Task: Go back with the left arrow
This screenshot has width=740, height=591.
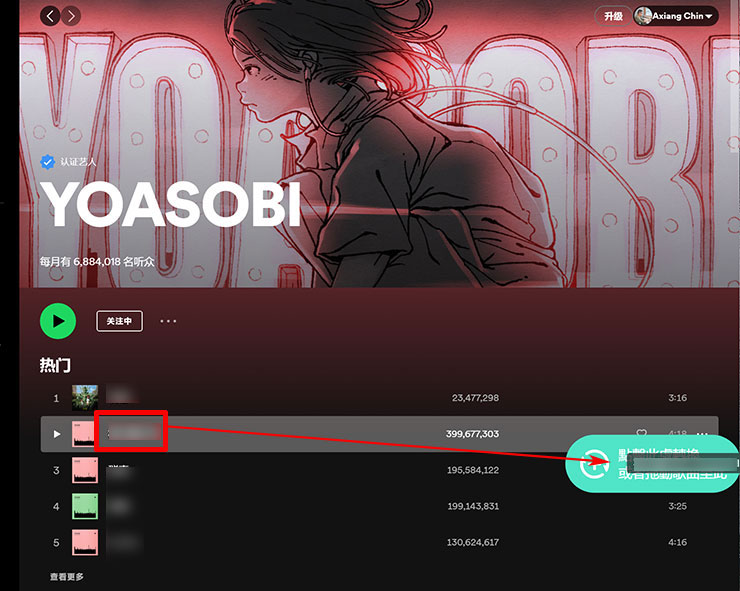Action: 50,17
